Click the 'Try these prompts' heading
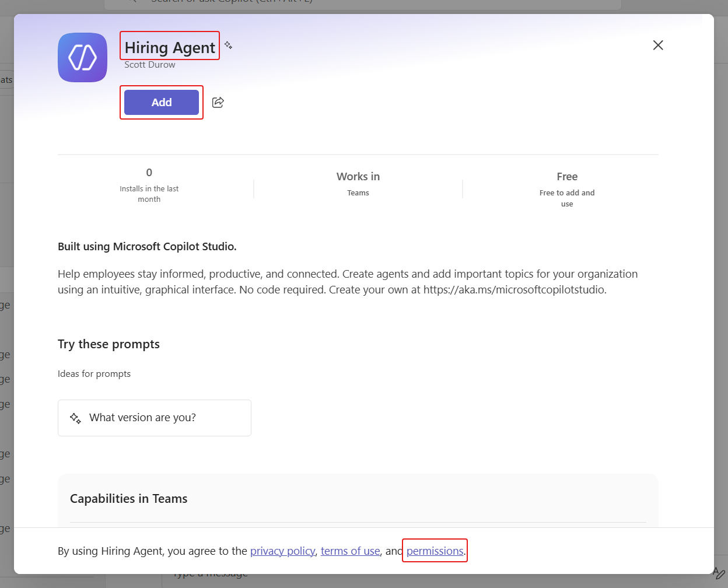 tap(108, 344)
